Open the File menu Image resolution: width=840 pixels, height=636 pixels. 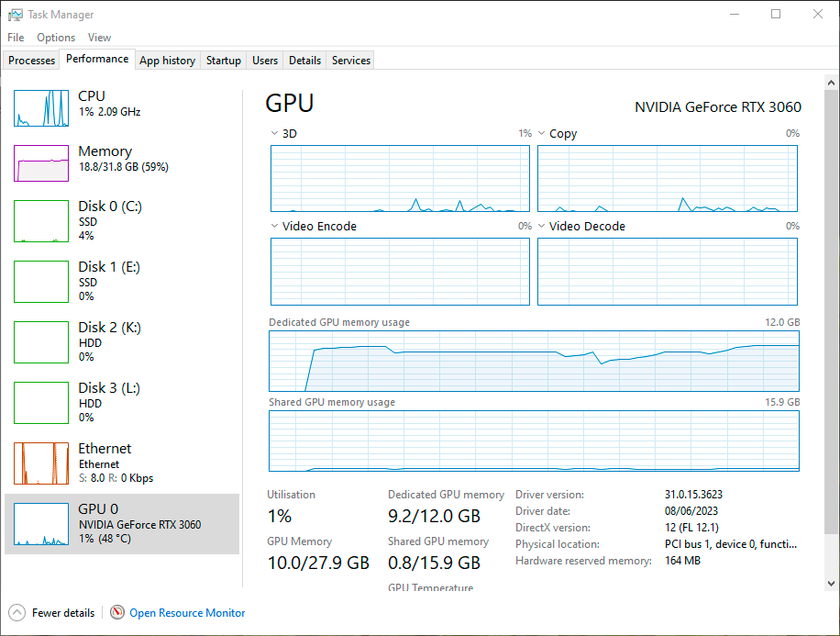click(x=16, y=38)
